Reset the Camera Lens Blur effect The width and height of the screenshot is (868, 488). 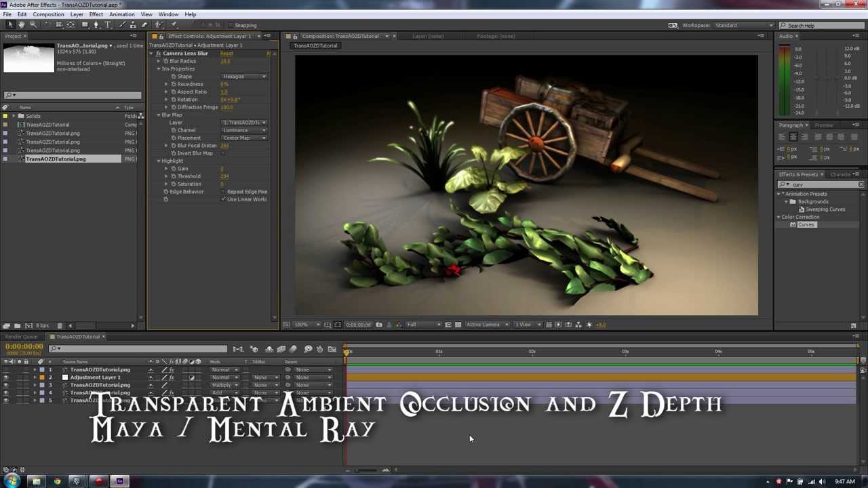click(226, 53)
